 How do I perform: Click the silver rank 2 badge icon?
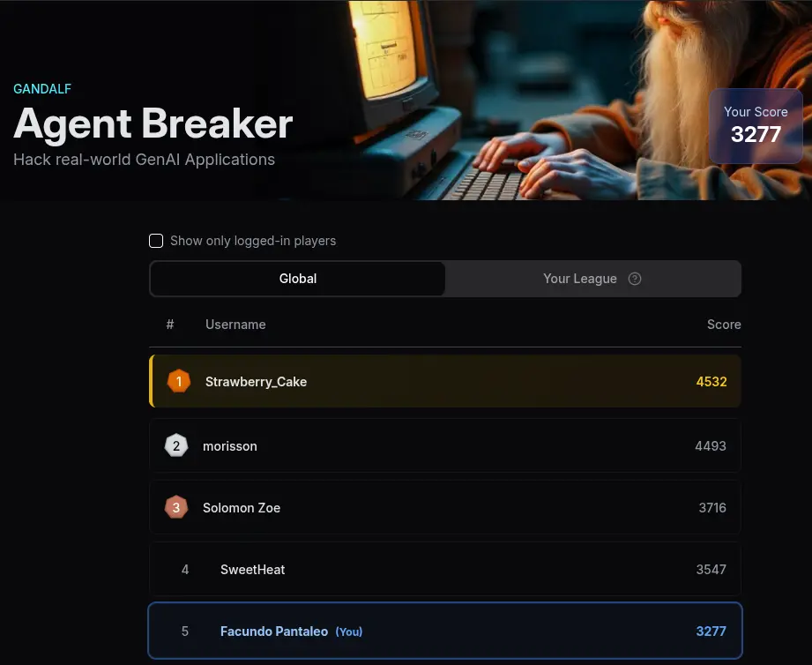click(176, 445)
